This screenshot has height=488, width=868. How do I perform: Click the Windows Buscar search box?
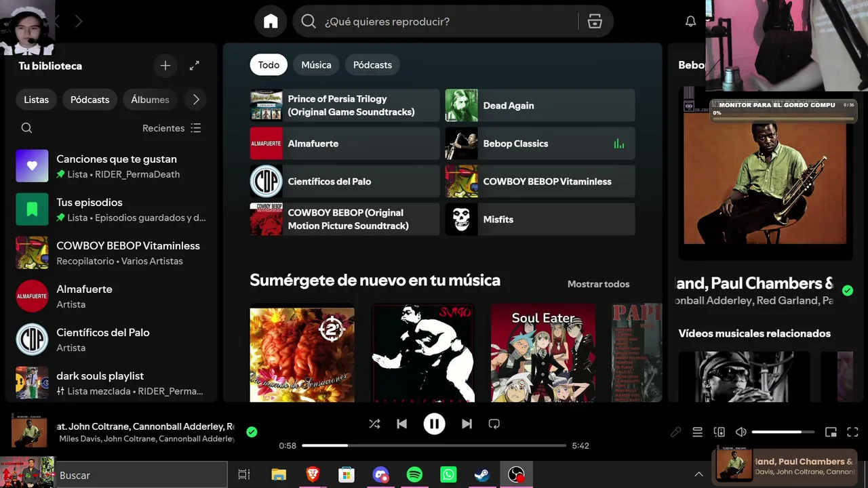140,475
